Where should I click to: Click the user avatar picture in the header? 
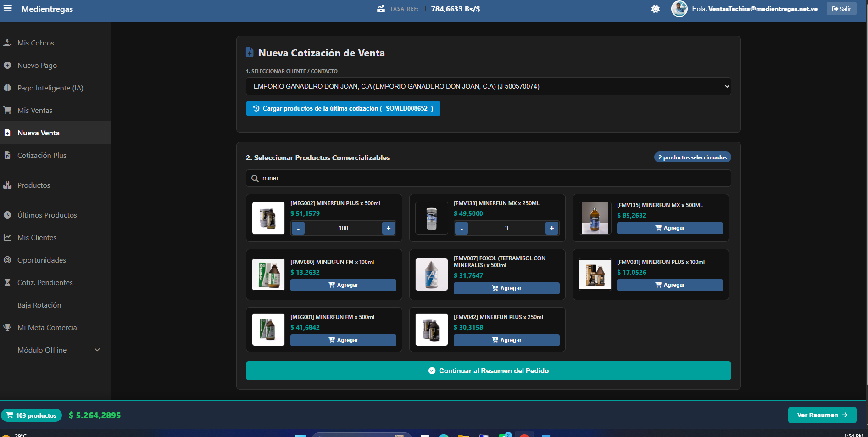point(679,9)
